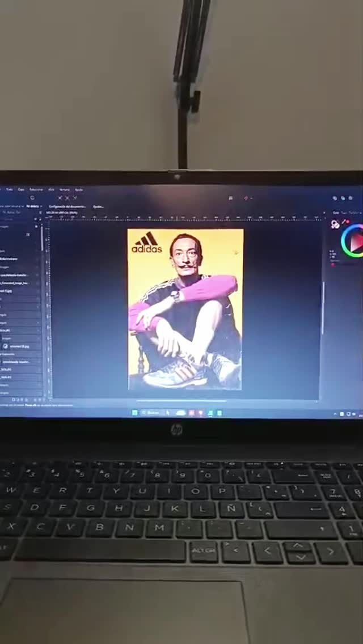The image size is (363, 644).
Task: Click the canvas horizontal scrollbar
Action: [181, 401]
